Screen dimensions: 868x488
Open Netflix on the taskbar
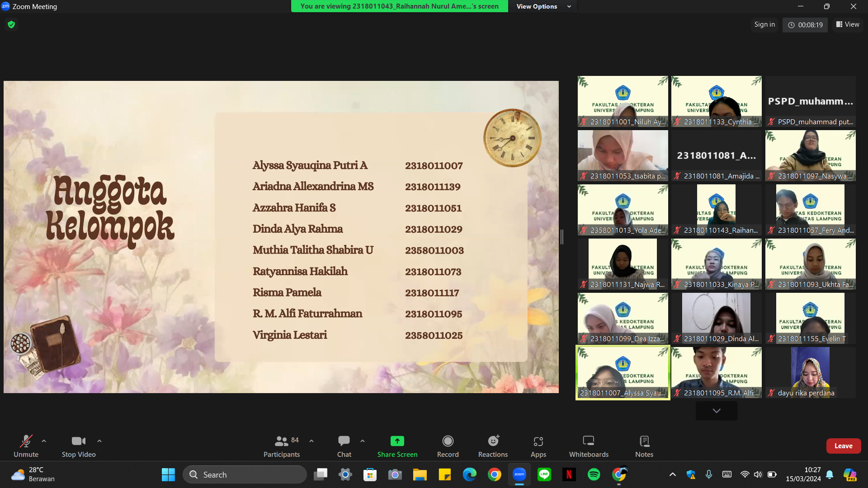click(569, 474)
